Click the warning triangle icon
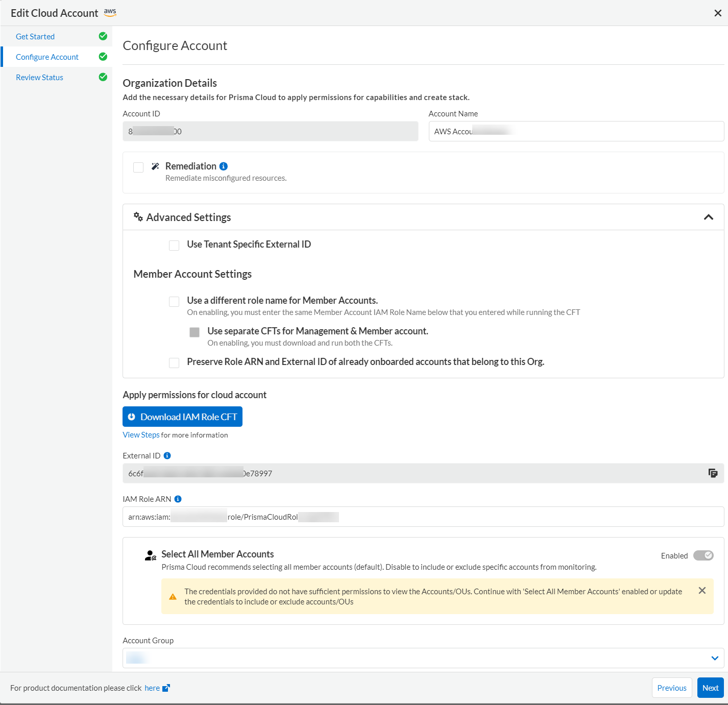The width and height of the screenshot is (728, 705). click(x=173, y=596)
